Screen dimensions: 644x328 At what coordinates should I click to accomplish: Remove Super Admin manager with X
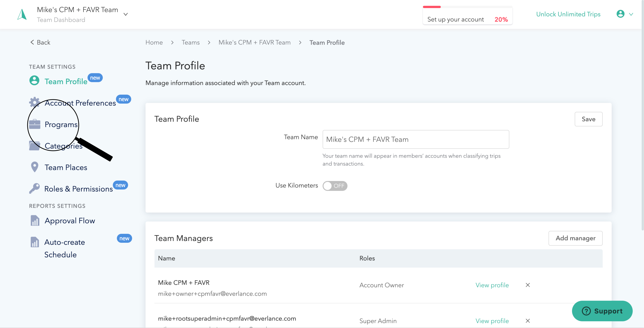528,321
